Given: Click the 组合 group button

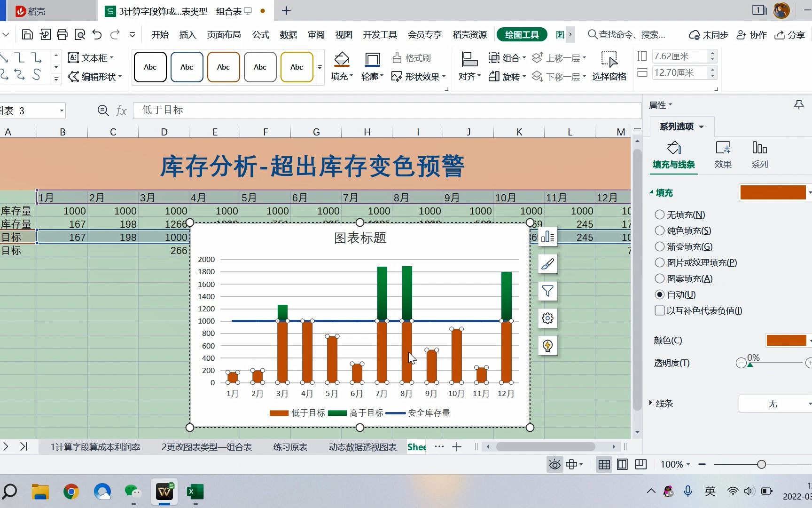Looking at the screenshot, I should coord(507,57).
